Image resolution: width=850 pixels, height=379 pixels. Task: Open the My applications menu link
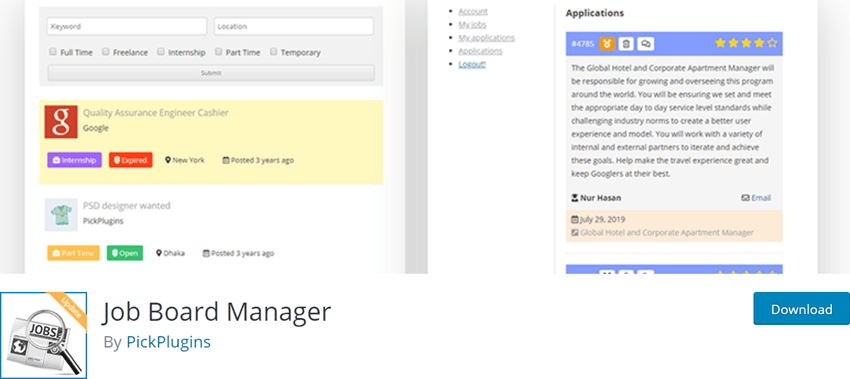[486, 37]
